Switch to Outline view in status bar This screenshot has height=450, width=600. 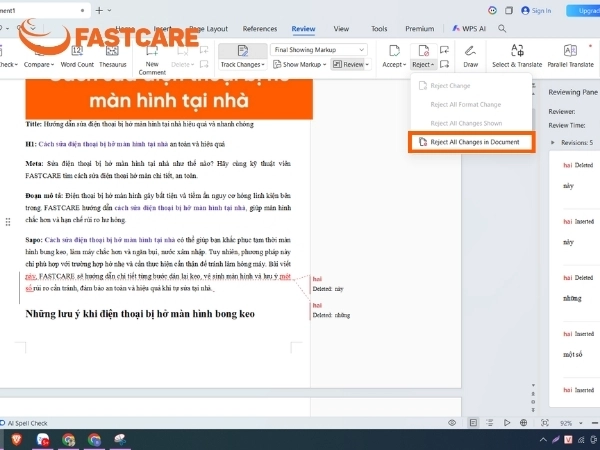(489, 423)
